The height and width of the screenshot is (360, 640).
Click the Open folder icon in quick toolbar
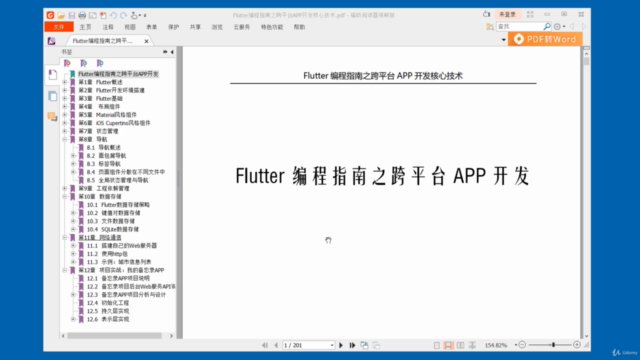pos(61,16)
